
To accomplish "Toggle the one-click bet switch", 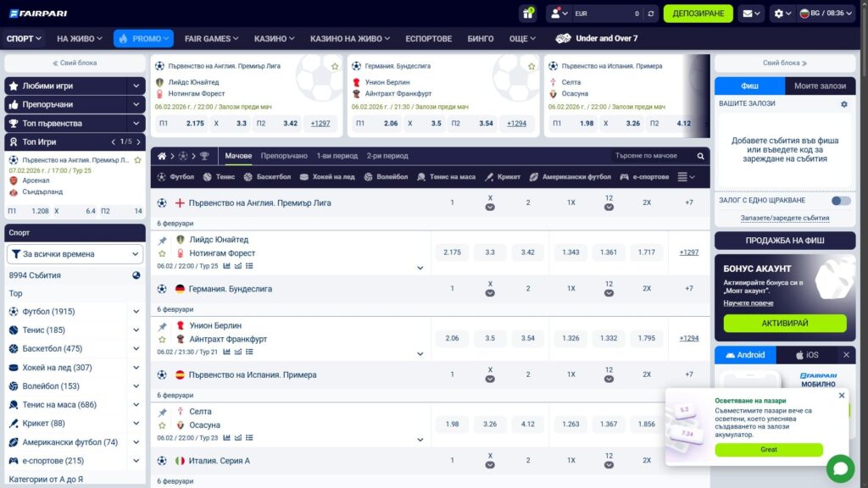I will pyautogui.click(x=840, y=201).
